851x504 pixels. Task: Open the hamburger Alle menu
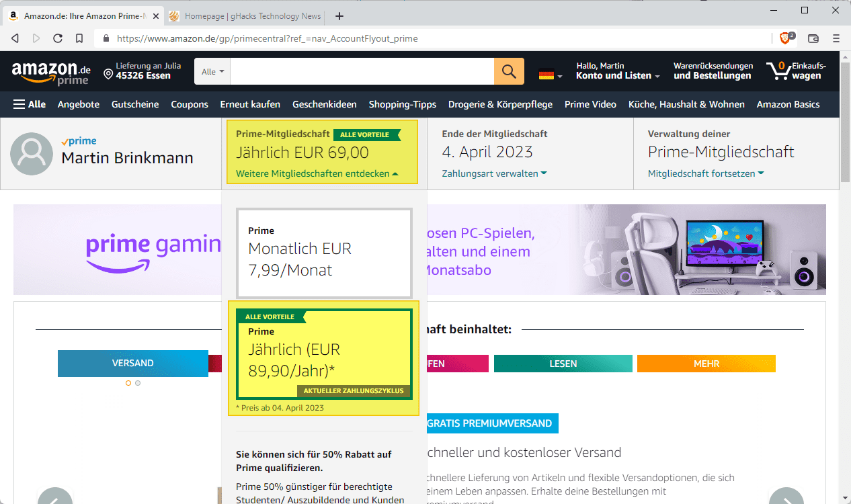click(30, 104)
